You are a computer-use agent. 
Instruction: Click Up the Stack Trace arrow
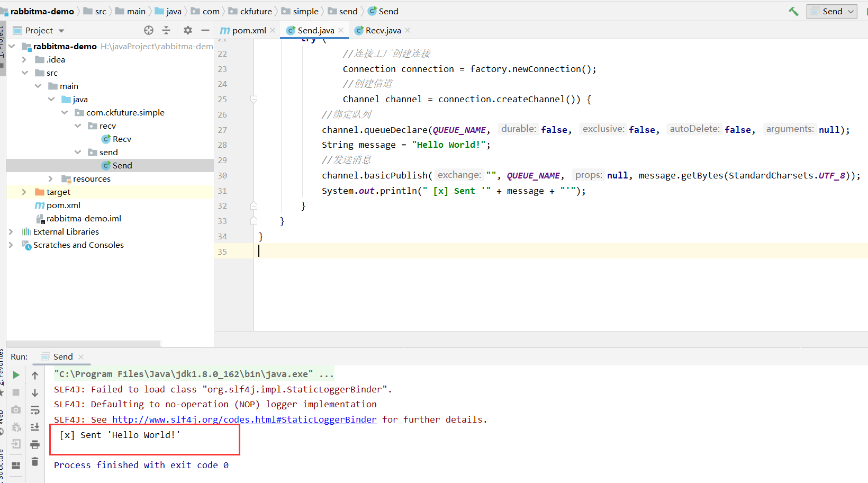point(35,375)
